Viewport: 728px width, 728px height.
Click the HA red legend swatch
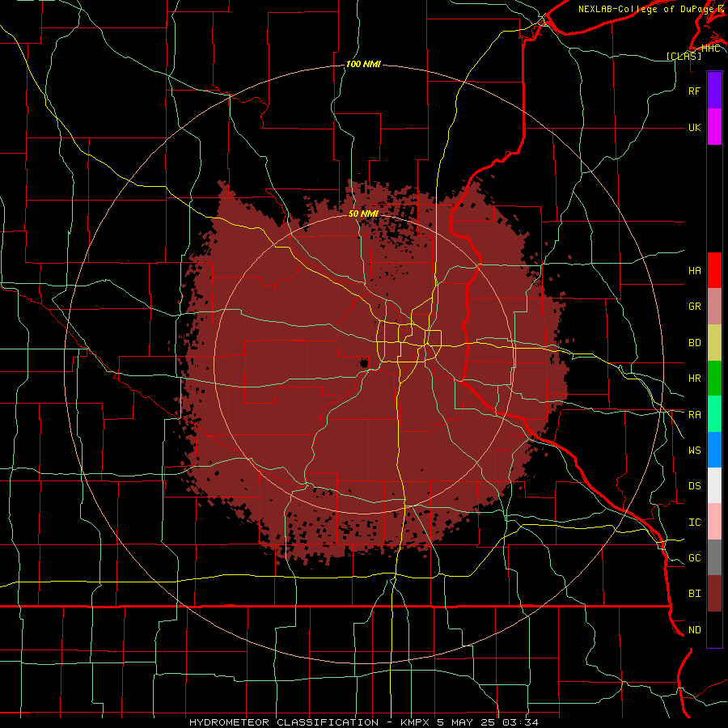(714, 270)
